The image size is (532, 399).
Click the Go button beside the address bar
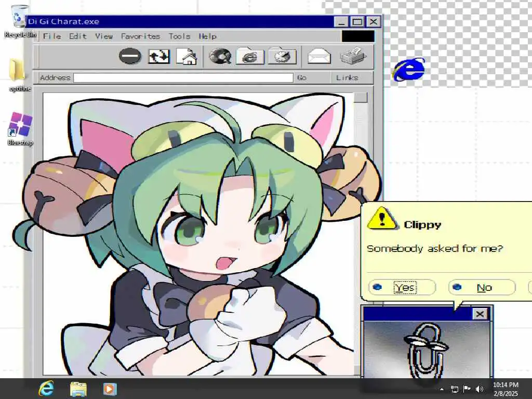tap(302, 78)
